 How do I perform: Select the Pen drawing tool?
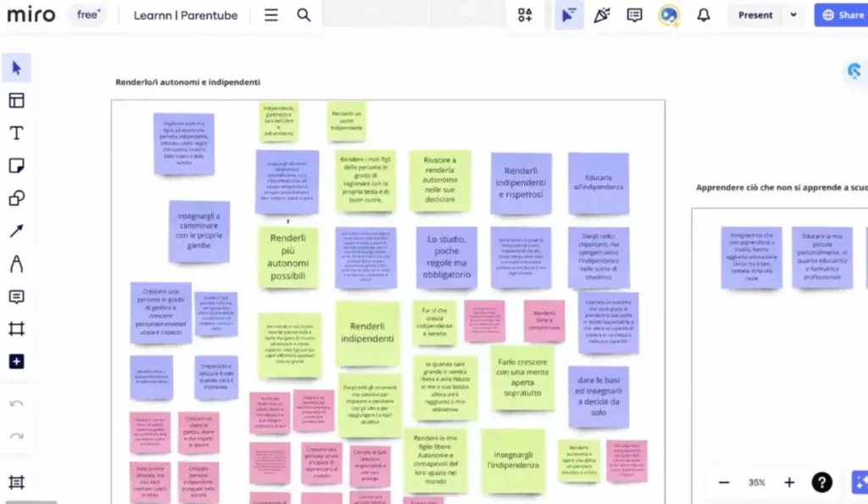click(x=17, y=264)
